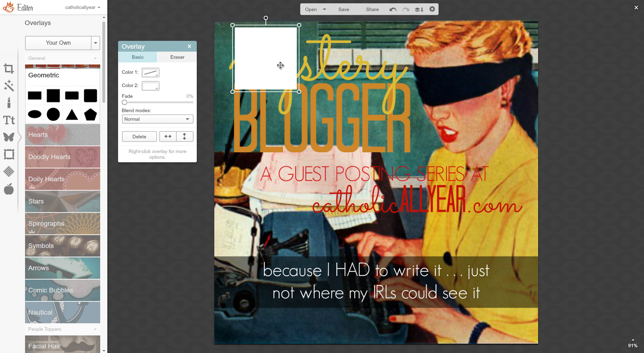Image resolution: width=644 pixels, height=353 pixels.
Task: Collapse the General overlays section
Action: (62, 58)
